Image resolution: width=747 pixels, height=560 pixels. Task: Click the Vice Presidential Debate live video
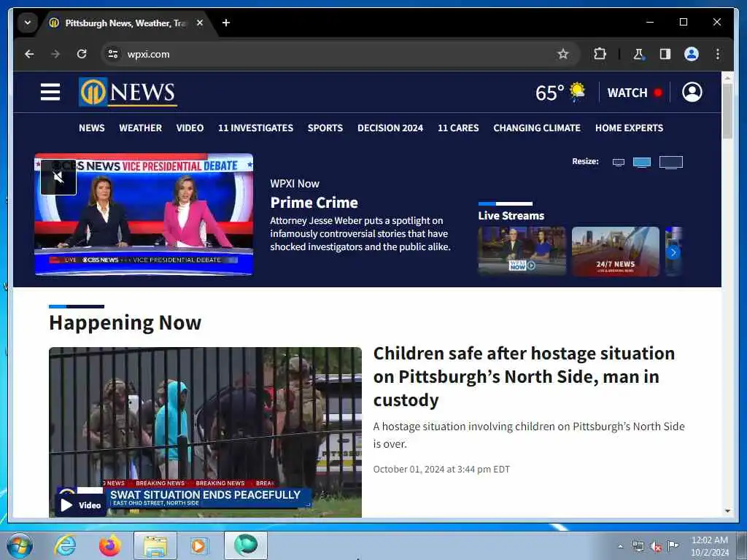click(144, 214)
